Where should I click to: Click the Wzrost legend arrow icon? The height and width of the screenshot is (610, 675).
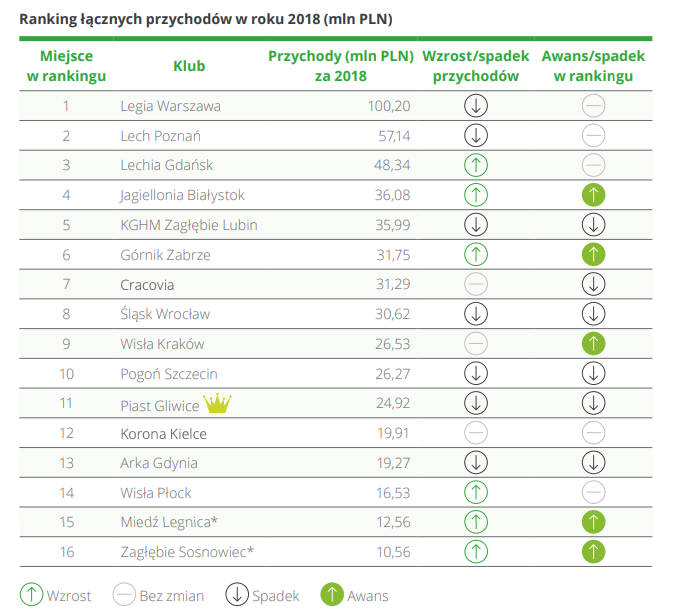tap(31, 594)
